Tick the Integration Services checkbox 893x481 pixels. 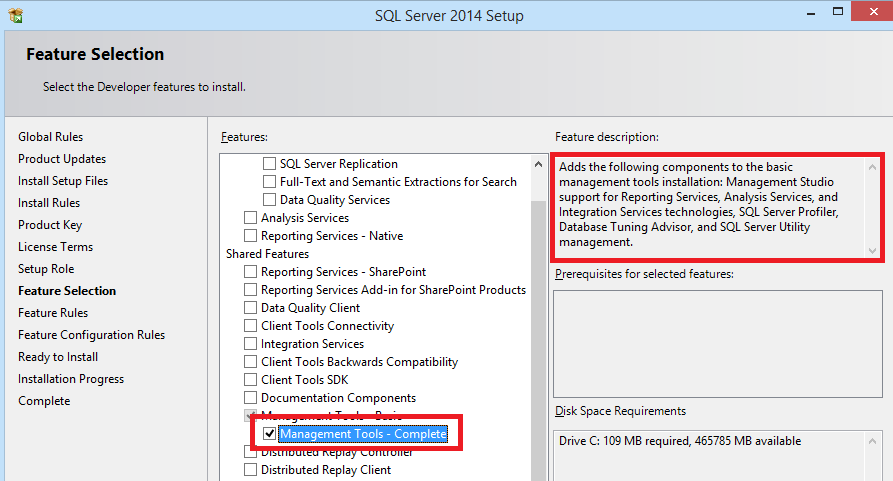tap(250, 344)
